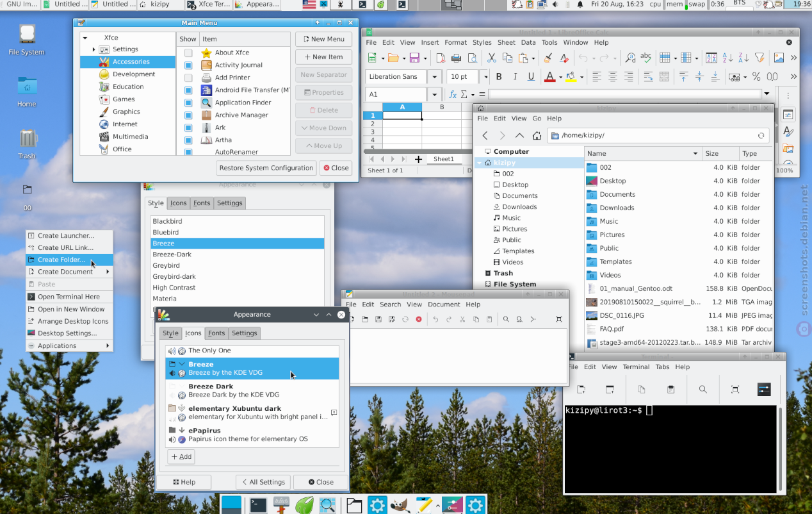Viewport: 812px width, 514px height.
Task: Click Insert Image icon in Calc
Action: pyautogui.click(x=779, y=58)
